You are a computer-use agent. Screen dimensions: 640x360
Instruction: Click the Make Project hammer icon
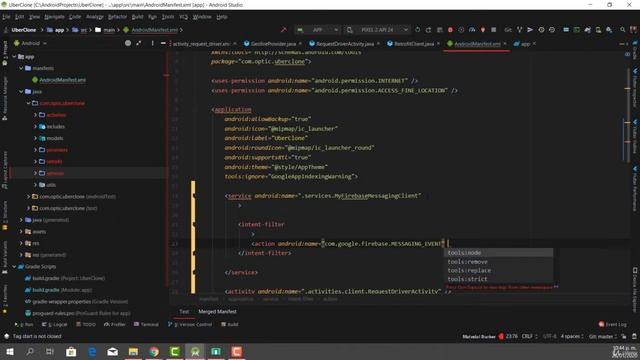coord(284,30)
